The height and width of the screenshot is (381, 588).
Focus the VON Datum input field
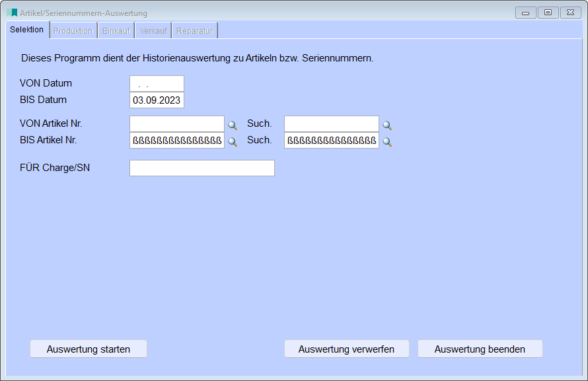[157, 84]
